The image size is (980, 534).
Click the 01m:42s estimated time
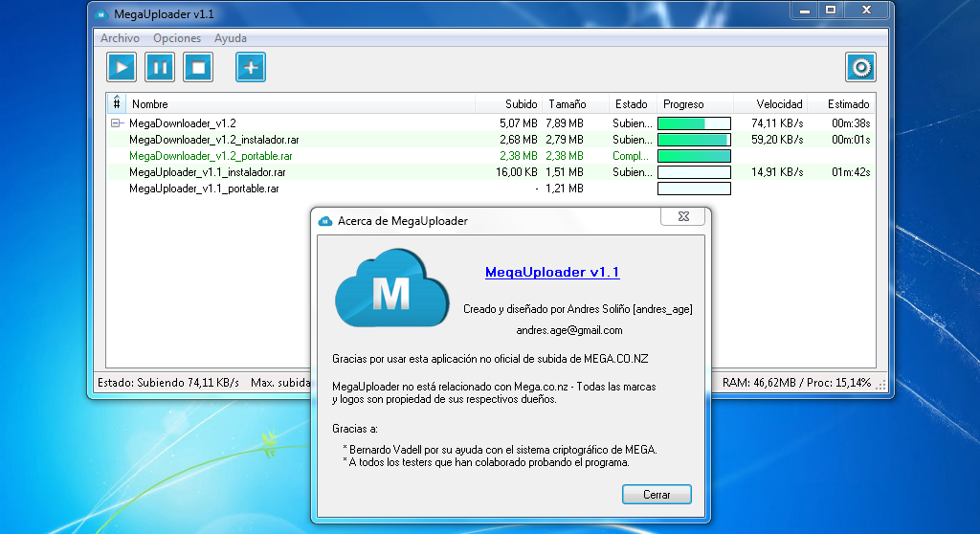point(851,172)
